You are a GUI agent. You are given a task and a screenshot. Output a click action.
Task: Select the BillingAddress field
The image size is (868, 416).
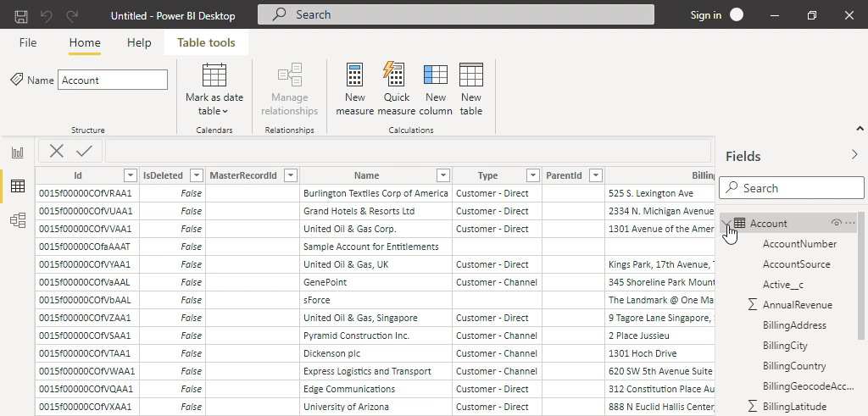[x=794, y=325]
